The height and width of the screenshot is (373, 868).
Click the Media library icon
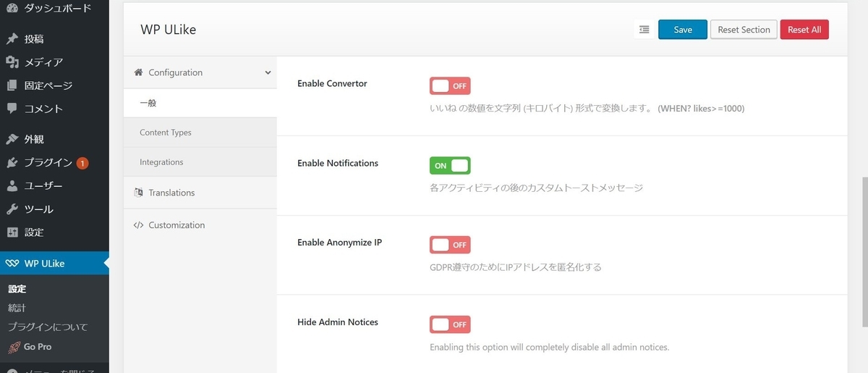tap(12, 62)
